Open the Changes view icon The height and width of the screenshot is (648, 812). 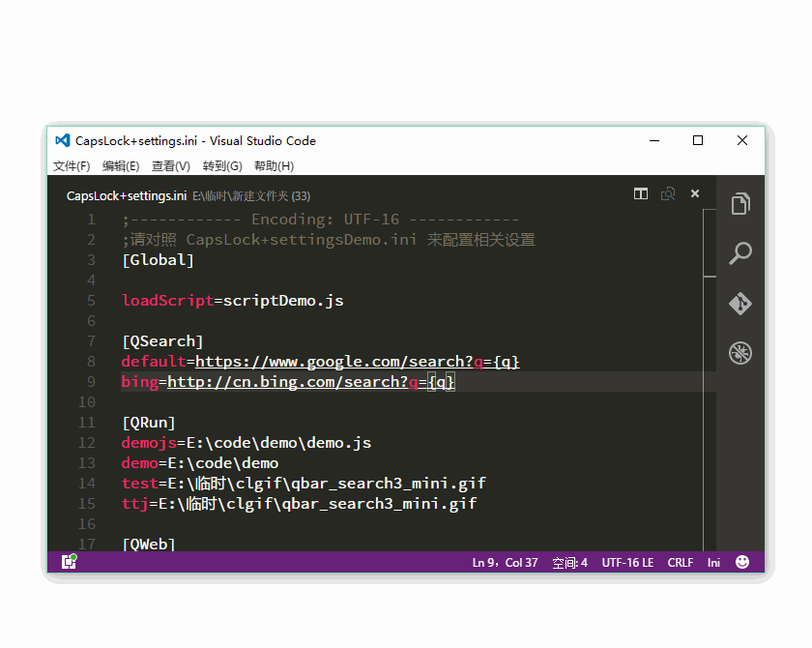click(668, 193)
